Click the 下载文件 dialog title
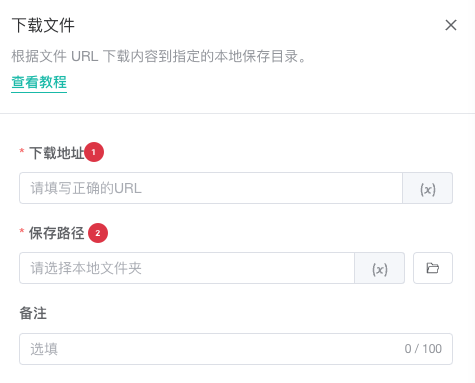Viewport: 475px width, 383px height. [x=43, y=25]
